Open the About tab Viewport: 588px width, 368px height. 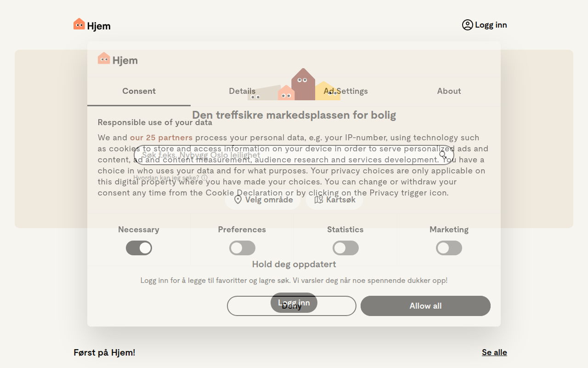pyautogui.click(x=449, y=91)
